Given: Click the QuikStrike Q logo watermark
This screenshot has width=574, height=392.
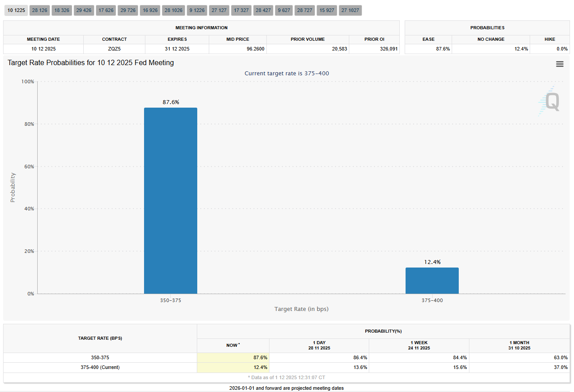Looking at the screenshot, I should tap(550, 101).
